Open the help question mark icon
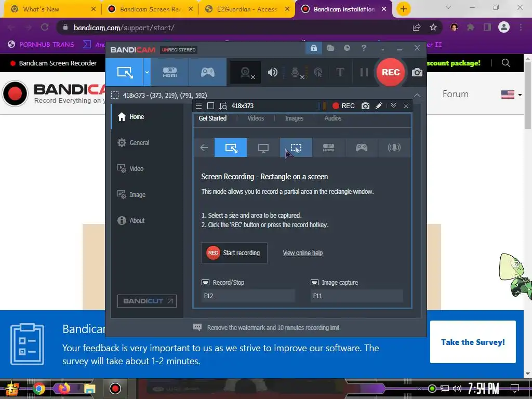Screen dimensions: 532x399 [x=364, y=48]
